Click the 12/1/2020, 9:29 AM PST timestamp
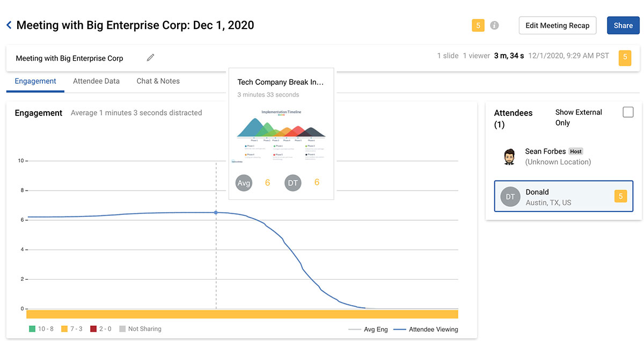Image resolution: width=644 pixels, height=341 pixels. click(x=569, y=56)
